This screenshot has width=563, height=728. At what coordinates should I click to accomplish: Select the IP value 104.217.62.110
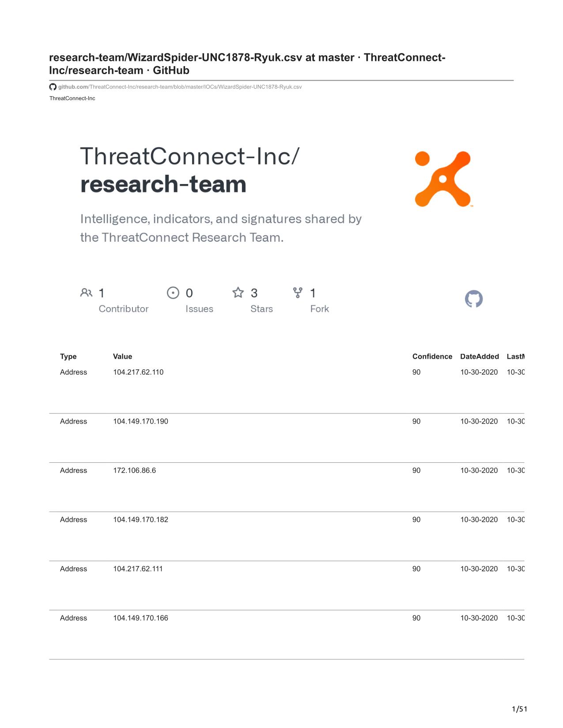[x=138, y=372]
